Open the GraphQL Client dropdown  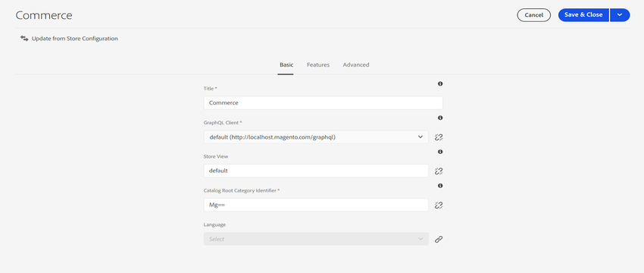pyautogui.click(x=316, y=137)
